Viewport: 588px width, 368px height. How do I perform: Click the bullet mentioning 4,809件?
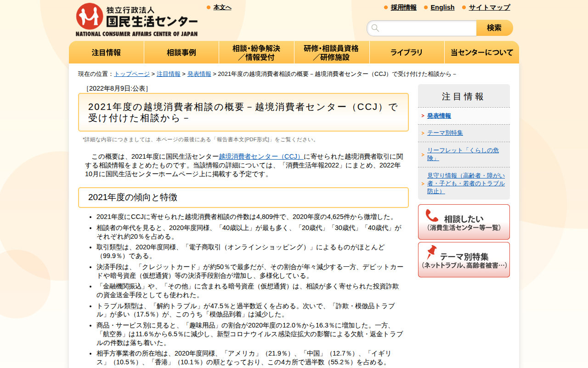[246, 217]
